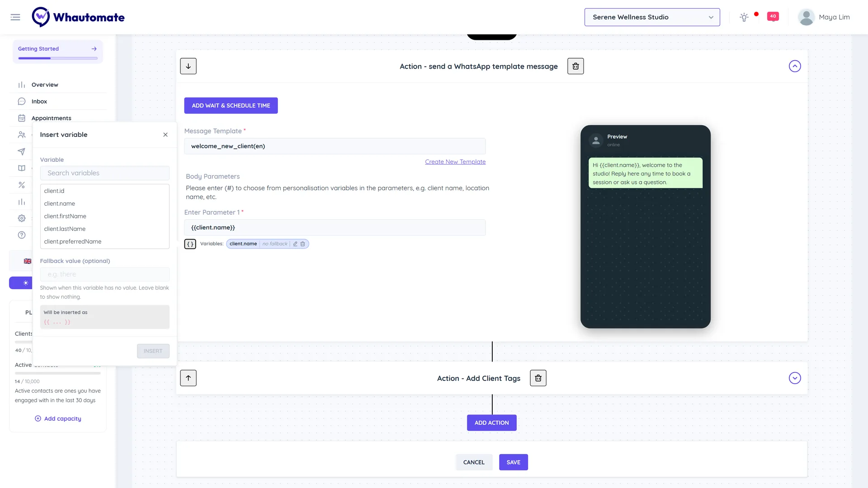Click the curly braces insert variable icon

pyautogui.click(x=190, y=244)
